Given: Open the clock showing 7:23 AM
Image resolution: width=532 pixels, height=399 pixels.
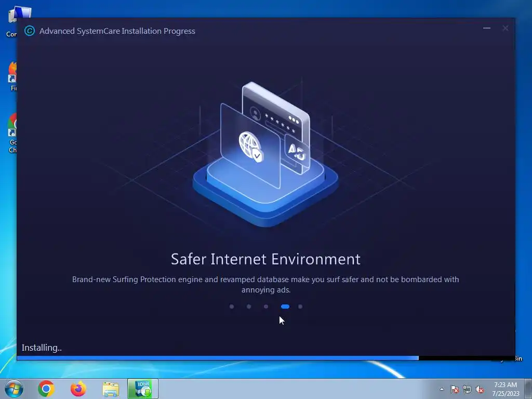Looking at the screenshot, I should [506, 389].
